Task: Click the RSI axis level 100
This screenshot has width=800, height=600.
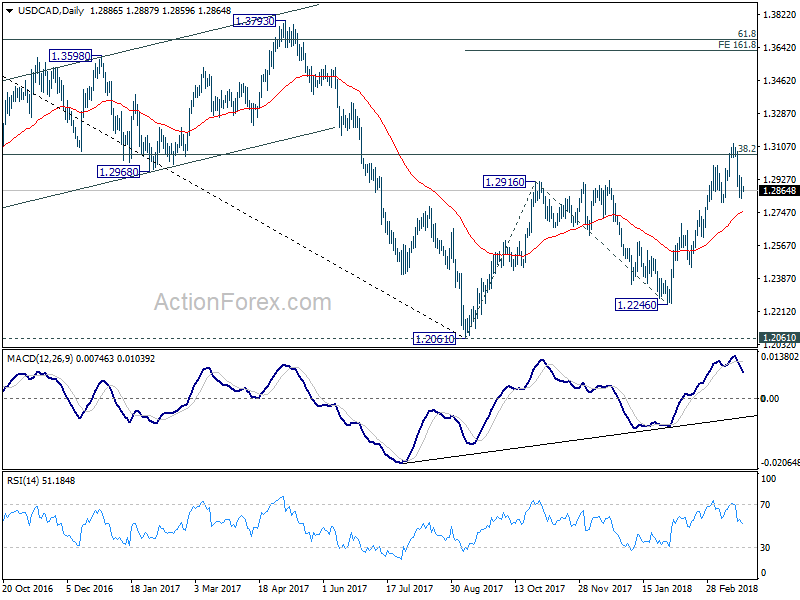Action: [x=768, y=479]
